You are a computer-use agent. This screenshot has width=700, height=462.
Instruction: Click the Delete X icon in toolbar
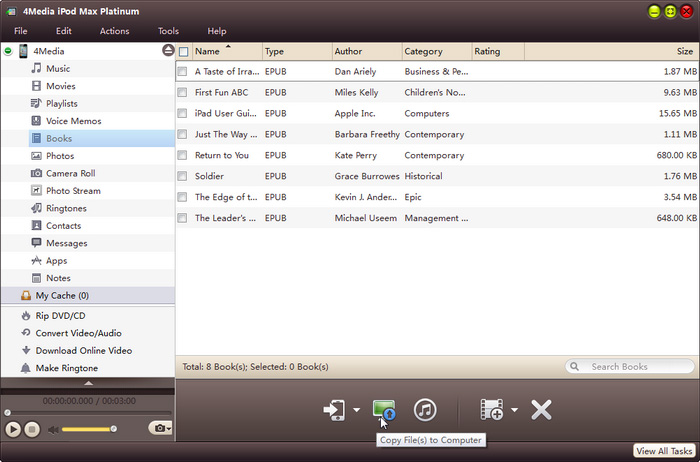pos(541,409)
